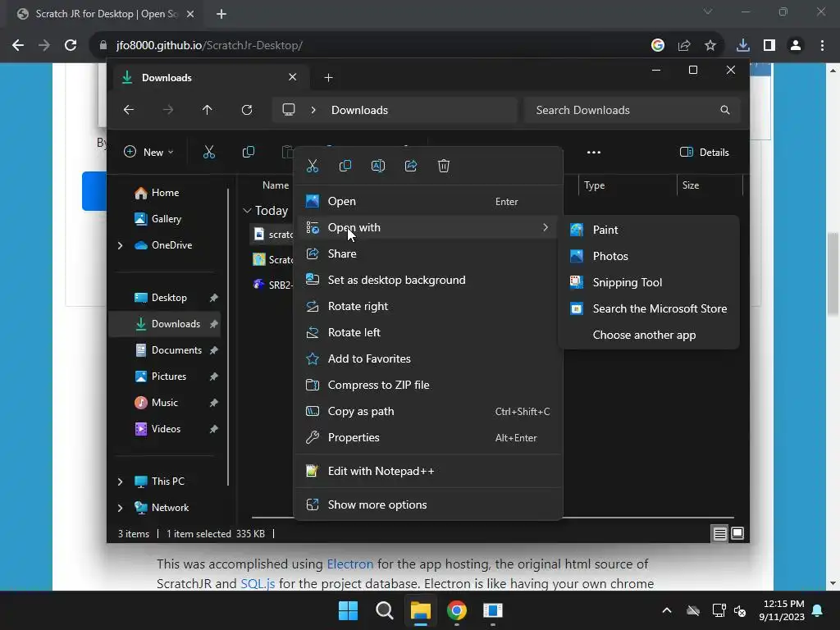This screenshot has height=630, width=840.
Task: Sort by the Size column header
Action: point(710,185)
